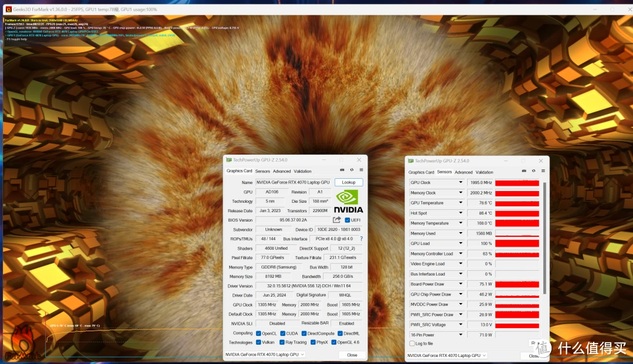Toggle the OpenGL 4.6 checkbox
633x364 pixels.
coord(334,342)
